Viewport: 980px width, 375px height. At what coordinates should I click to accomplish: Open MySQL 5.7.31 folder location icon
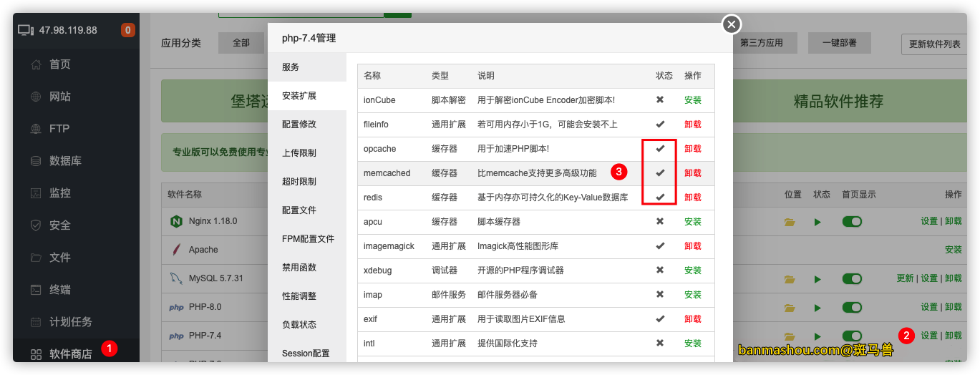click(790, 279)
